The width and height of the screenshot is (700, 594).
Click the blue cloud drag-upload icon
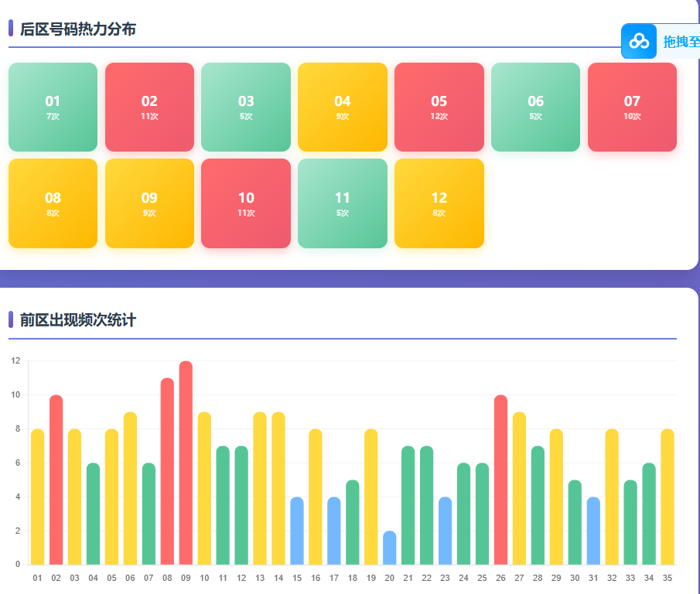(x=639, y=41)
